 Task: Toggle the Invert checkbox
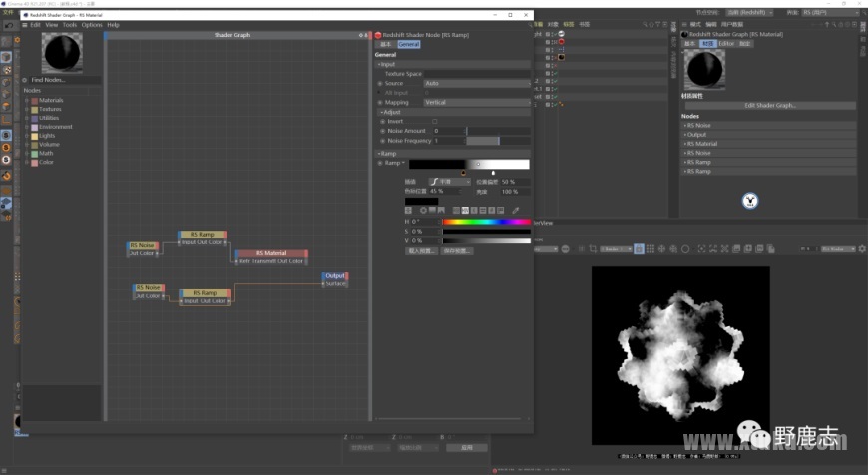435,121
